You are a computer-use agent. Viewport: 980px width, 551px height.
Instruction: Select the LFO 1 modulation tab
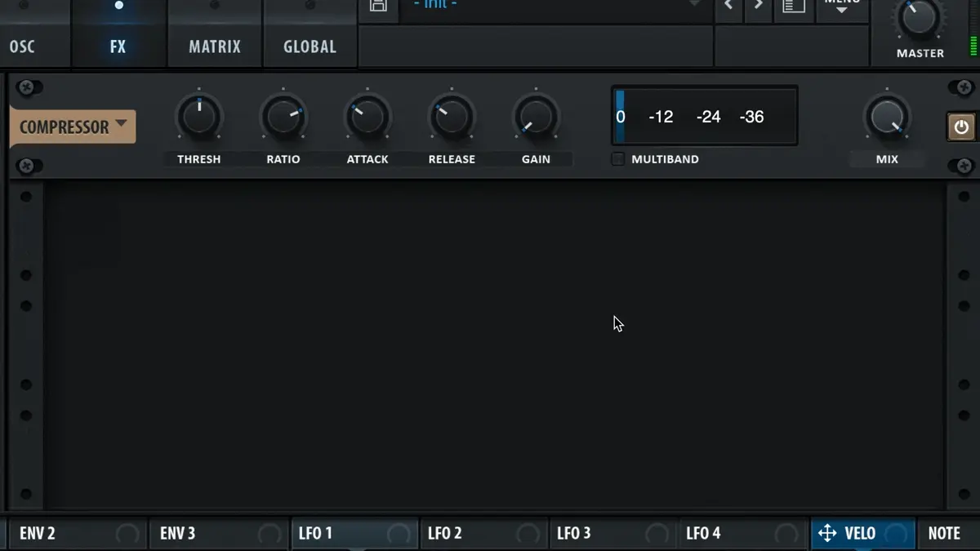click(354, 533)
